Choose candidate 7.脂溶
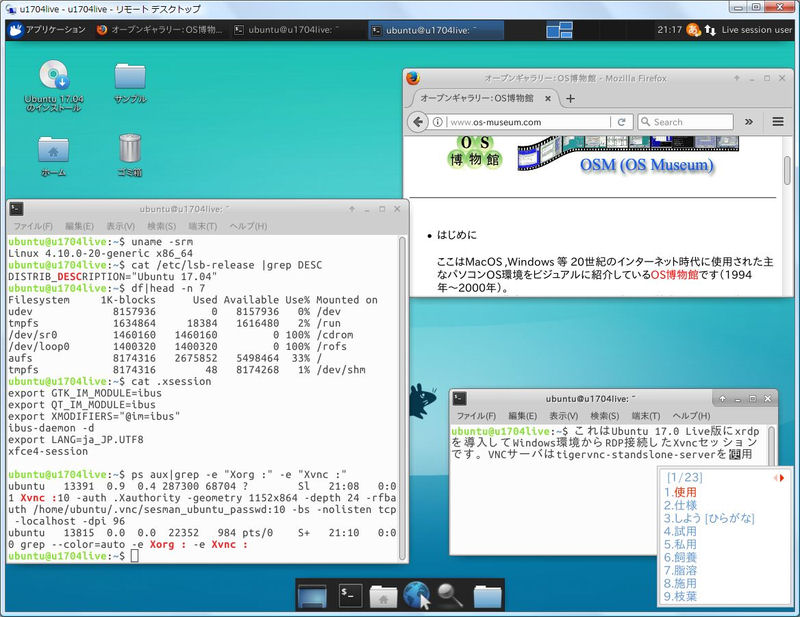This screenshot has height=617, width=800. point(680,571)
